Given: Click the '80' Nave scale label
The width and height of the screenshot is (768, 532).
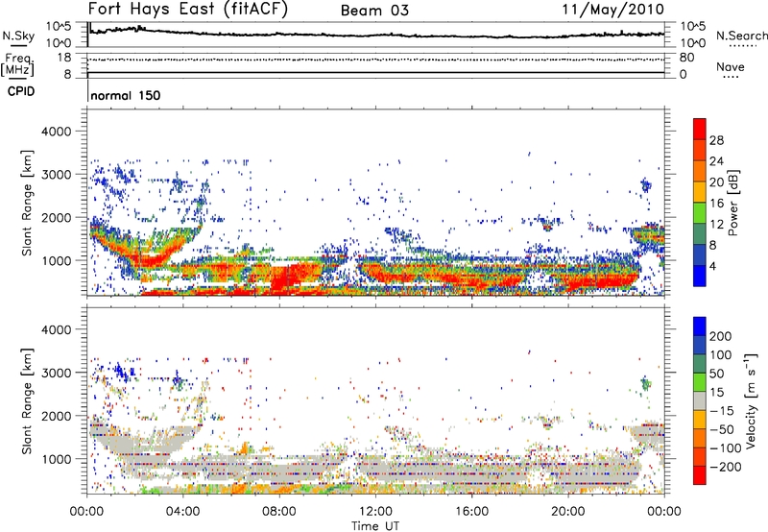Looking at the screenshot, I should [x=686, y=58].
